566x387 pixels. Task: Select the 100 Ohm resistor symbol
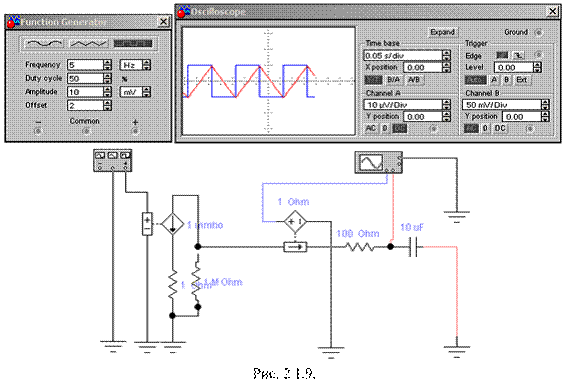(x=360, y=247)
